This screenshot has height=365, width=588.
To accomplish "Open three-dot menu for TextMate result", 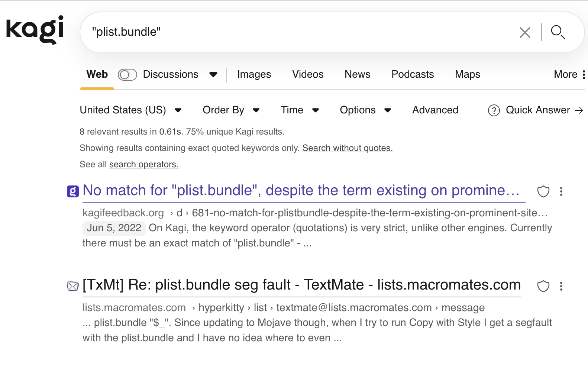I will (561, 286).
